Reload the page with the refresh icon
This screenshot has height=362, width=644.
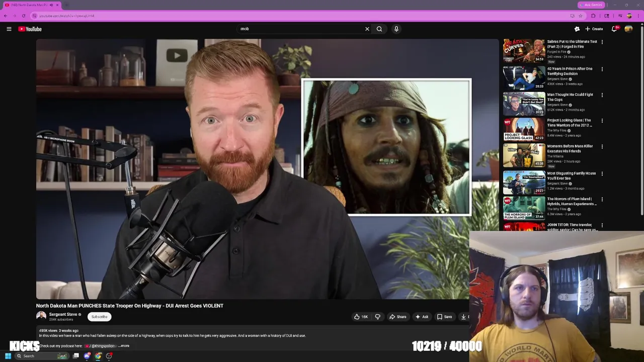point(23,16)
